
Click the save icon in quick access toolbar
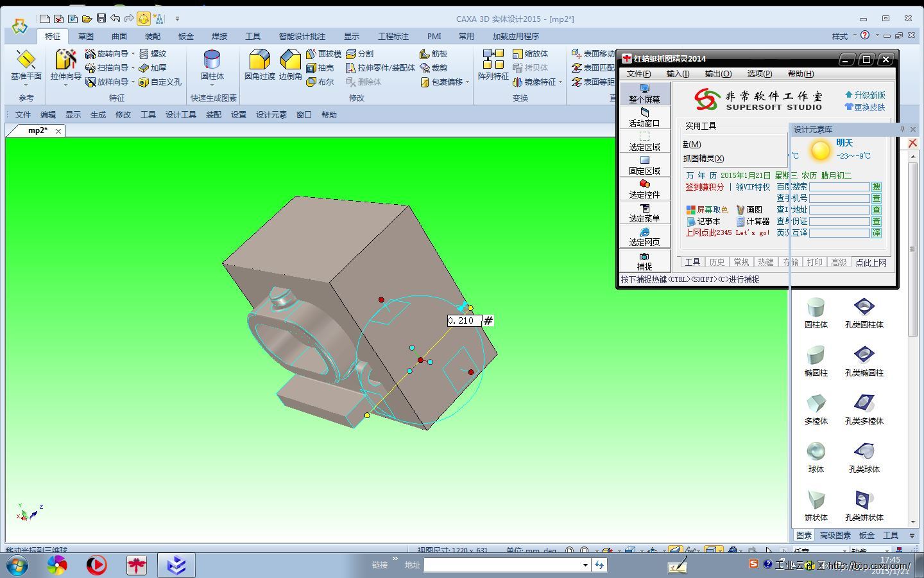(101, 19)
